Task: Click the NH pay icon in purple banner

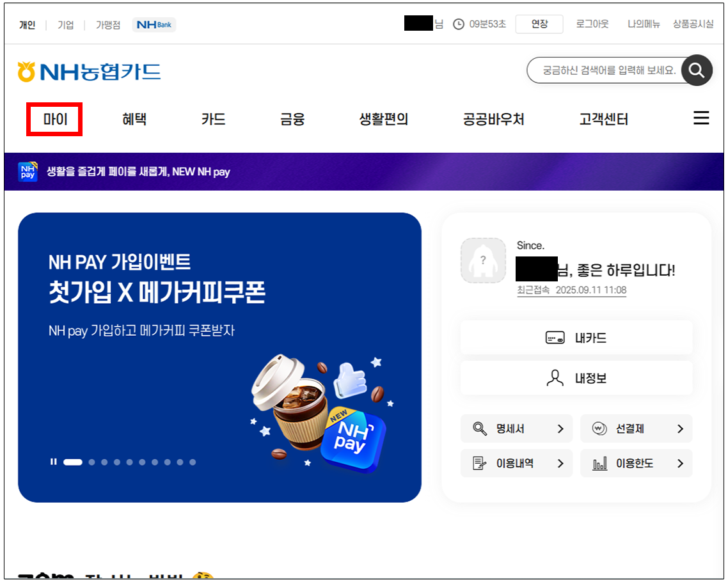Action: [x=28, y=171]
